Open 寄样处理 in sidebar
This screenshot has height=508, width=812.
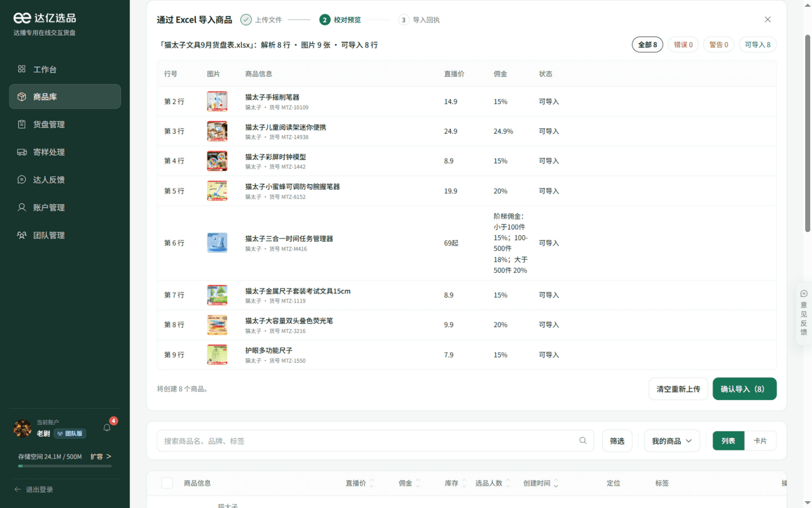click(x=65, y=152)
